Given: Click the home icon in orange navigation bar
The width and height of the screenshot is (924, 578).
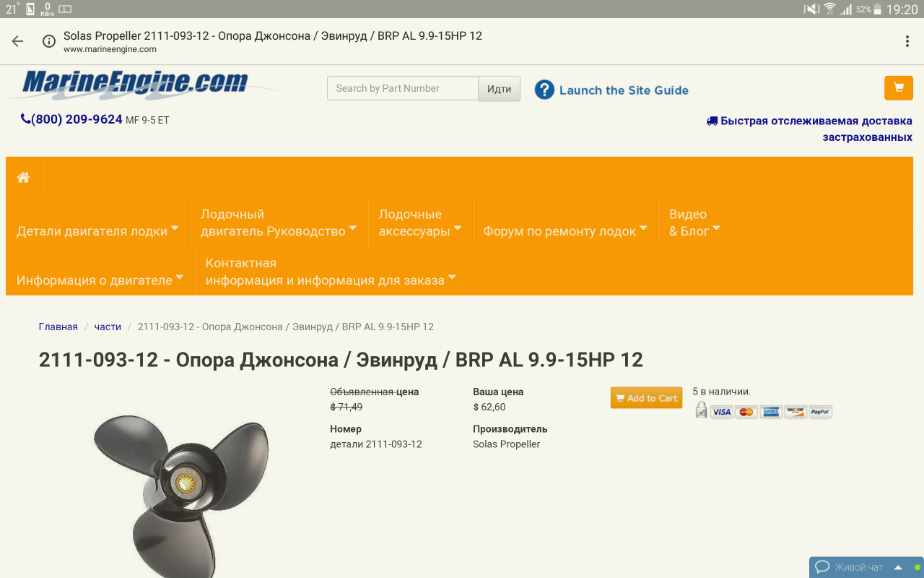Looking at the screenshot, I should [x=24, y=177].
